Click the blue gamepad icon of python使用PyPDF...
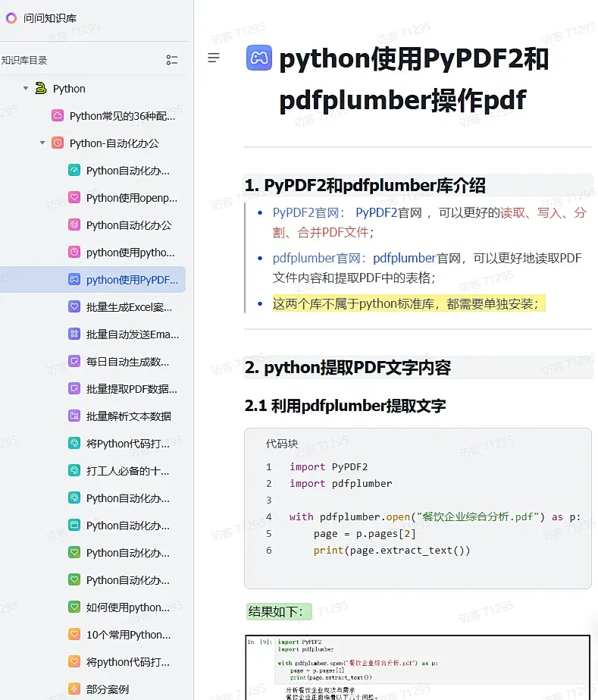This screenshot has height=700, width=598. (x=74, y=279)
